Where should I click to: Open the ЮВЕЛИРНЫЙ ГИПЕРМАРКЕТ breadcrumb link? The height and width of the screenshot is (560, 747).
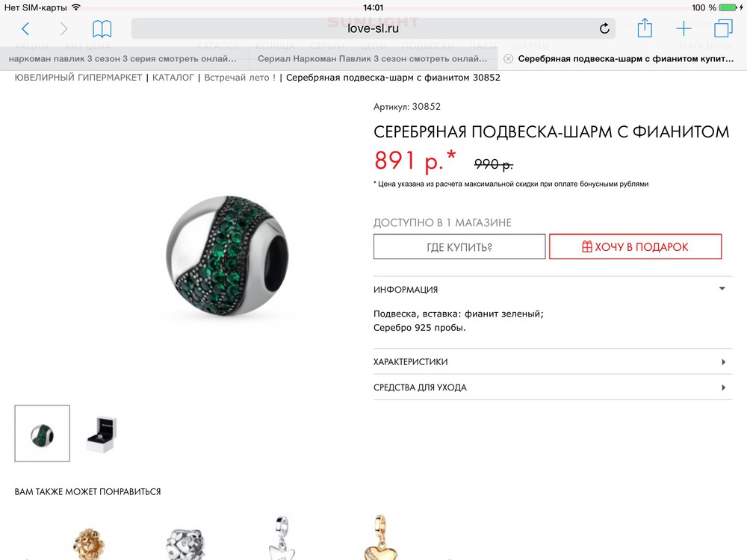(78, 78)
